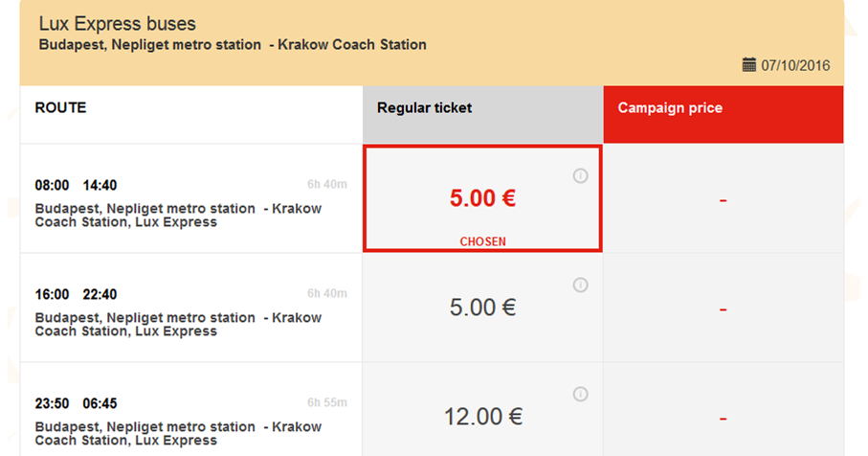Open info icon for the 08:00 departure ticket

tap(580, 175)
